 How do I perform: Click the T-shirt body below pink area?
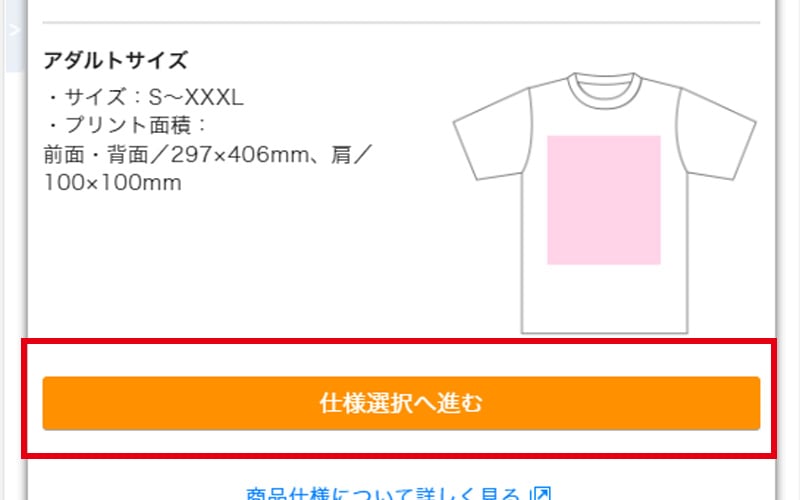click(x=604, y=296)
